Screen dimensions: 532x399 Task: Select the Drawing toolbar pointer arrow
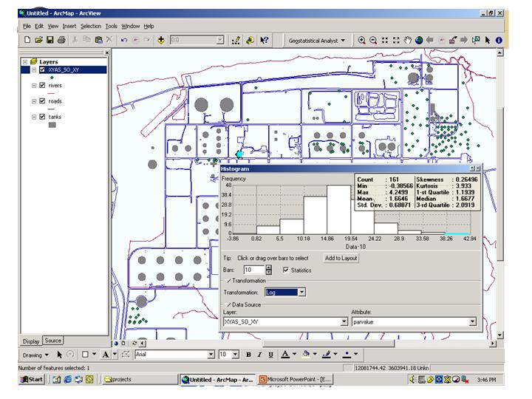[60, 355]
